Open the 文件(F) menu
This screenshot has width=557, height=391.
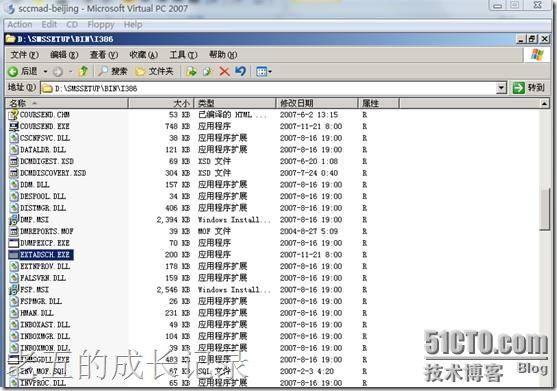pyautogui.click(x=24, y=55)
